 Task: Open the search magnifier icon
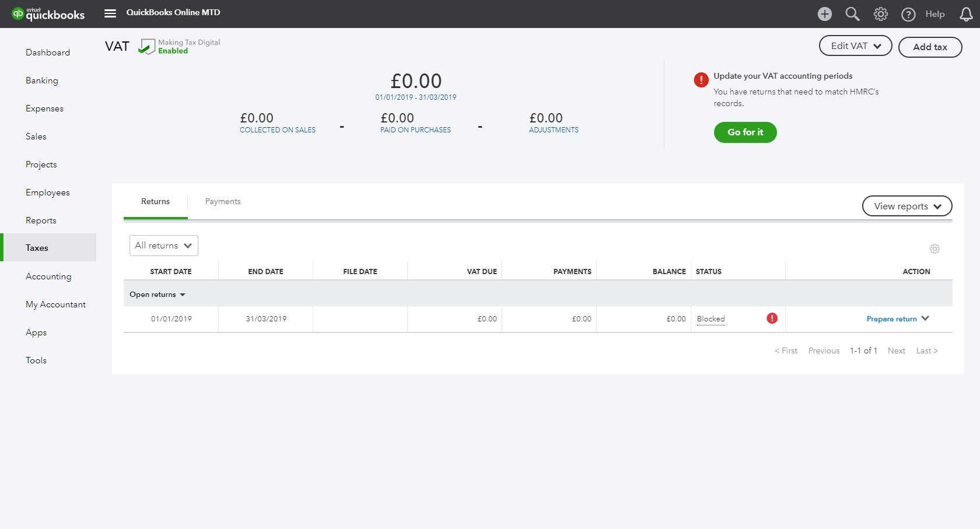click(x=853, y=14)
